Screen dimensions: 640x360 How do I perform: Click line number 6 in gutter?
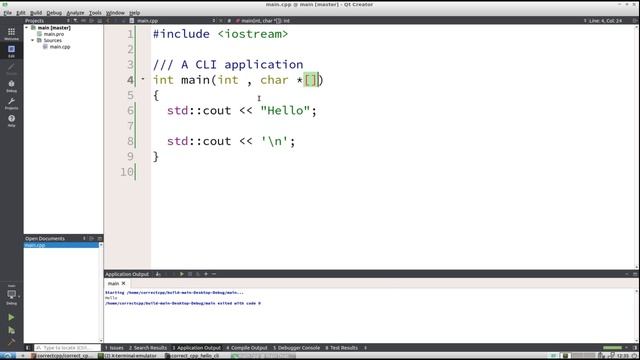[x=130, y=111]
